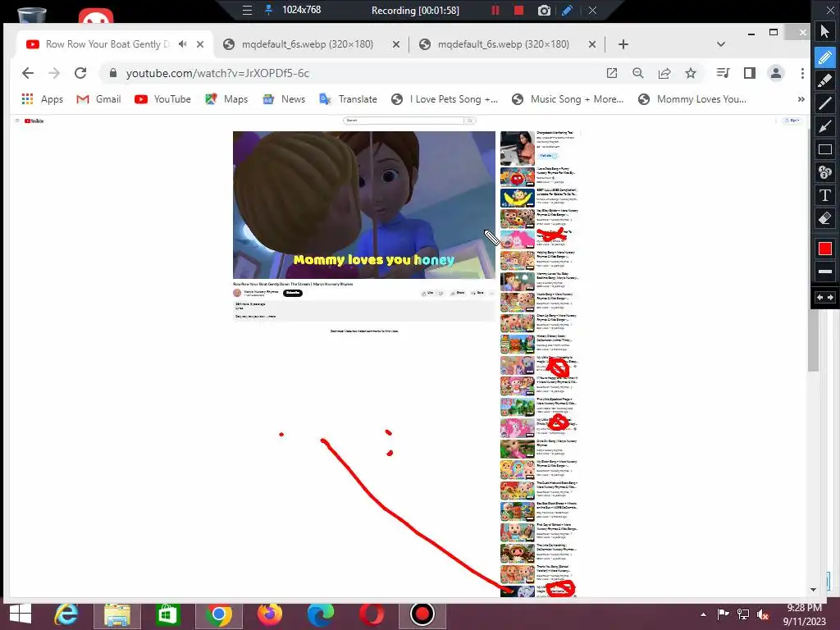Toggle the recorder toolbar pin

point(268,10)
